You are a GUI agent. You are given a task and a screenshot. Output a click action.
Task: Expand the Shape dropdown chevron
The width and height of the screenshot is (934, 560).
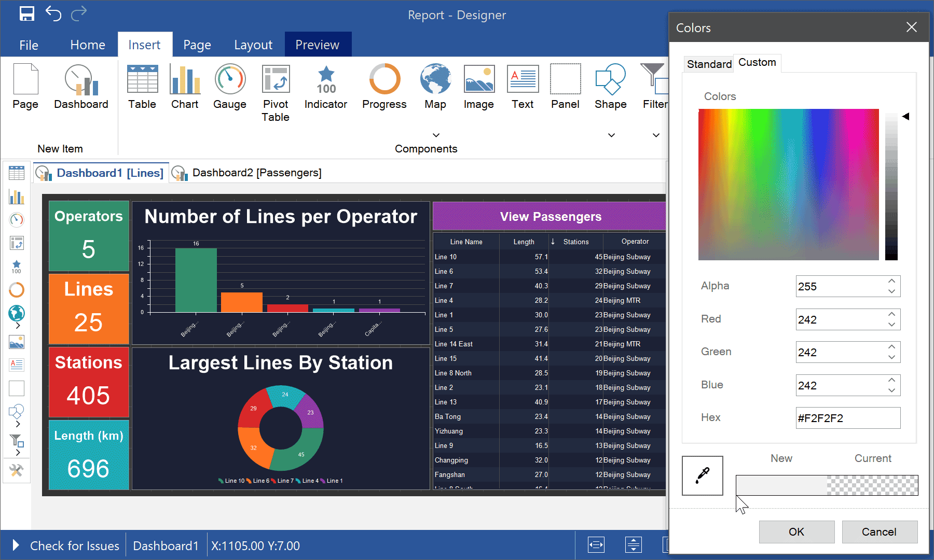(x=612, y=135)
